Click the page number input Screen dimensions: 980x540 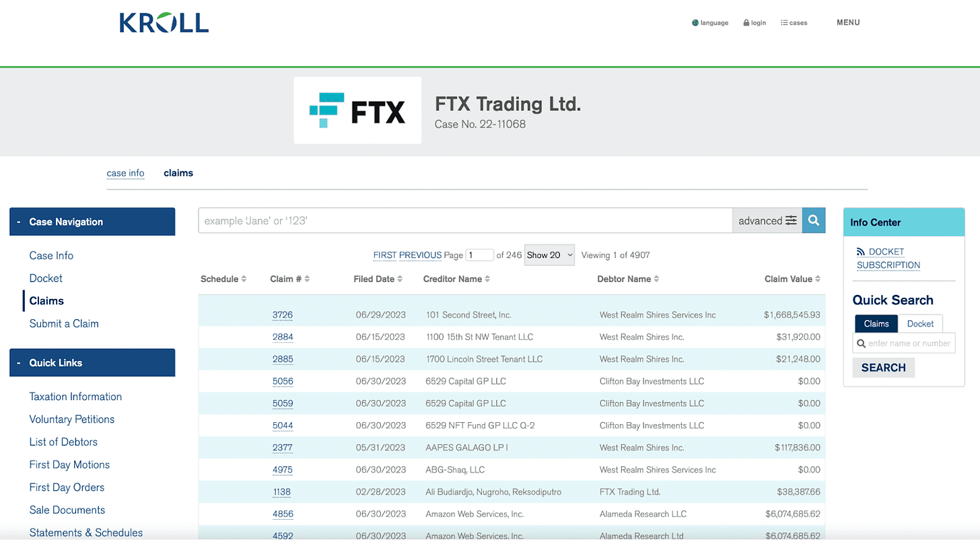pos(480,255)
